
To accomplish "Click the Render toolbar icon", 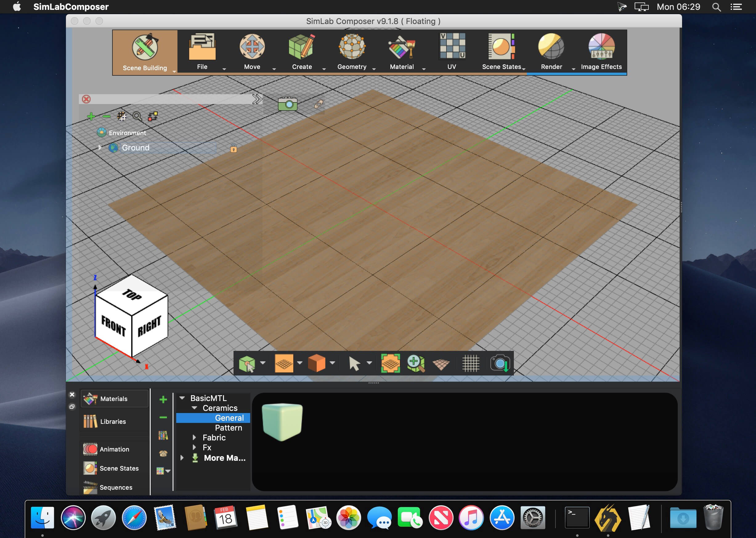I will [551, 47].
